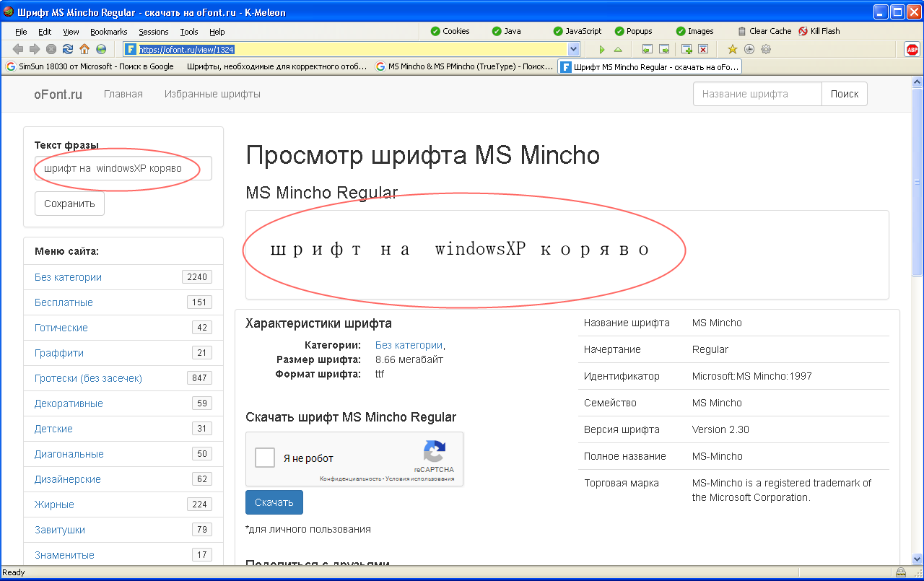Open the Home page icon

pos(84,49)
